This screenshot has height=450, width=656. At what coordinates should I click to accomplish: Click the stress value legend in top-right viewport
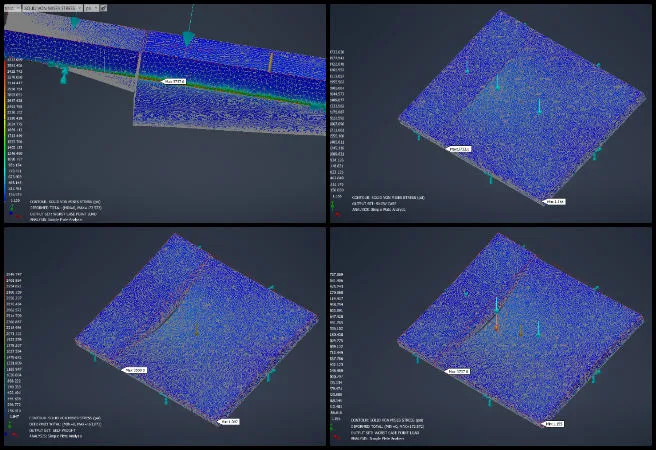click(337, 124)
